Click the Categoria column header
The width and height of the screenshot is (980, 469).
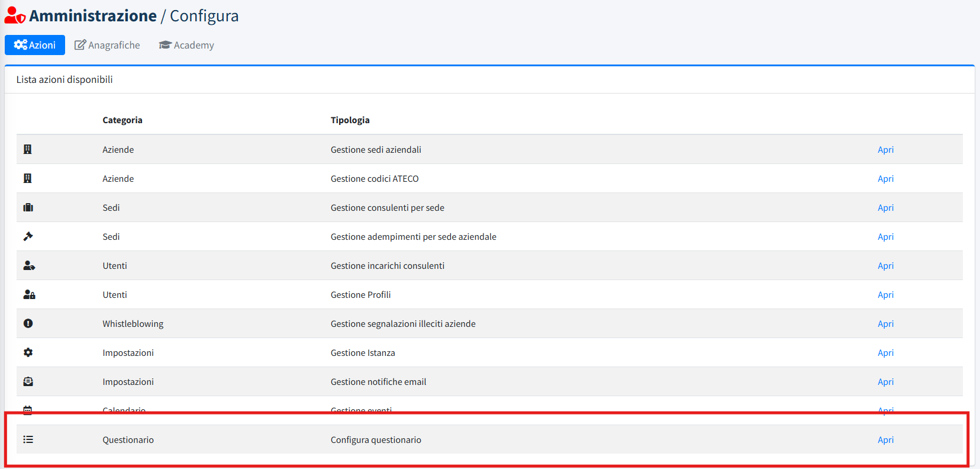pos(122,120)
